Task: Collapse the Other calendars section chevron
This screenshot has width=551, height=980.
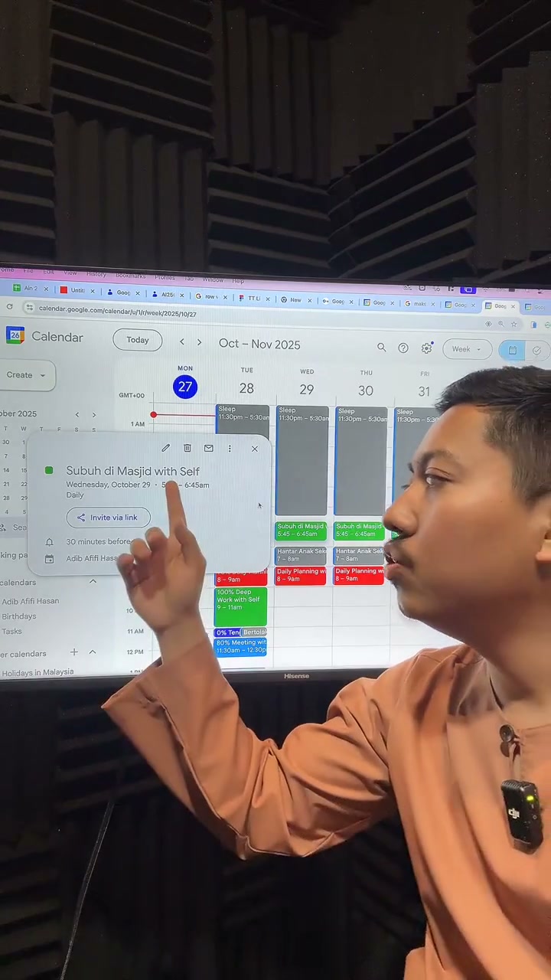Action: tap(93, 652)
